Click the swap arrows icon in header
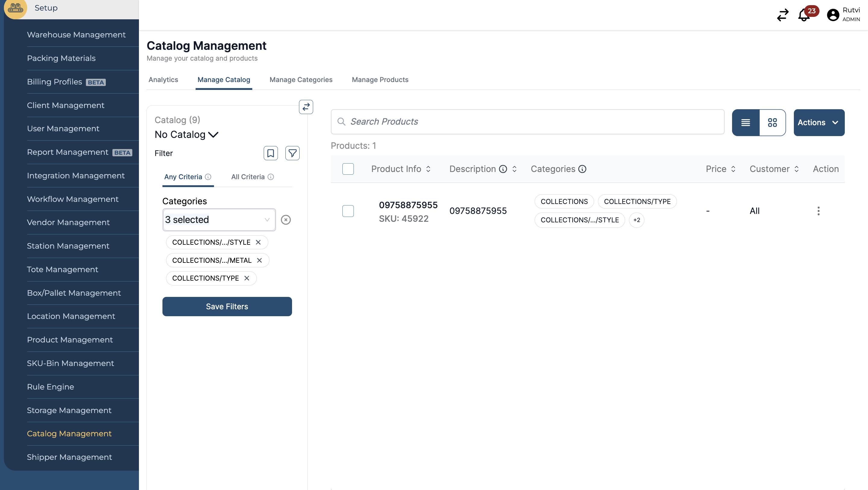 pos(782,15)
